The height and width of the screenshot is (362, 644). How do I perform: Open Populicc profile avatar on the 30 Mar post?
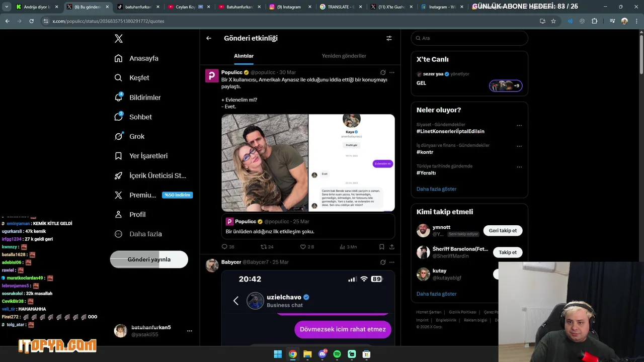[x=212, y=75]
